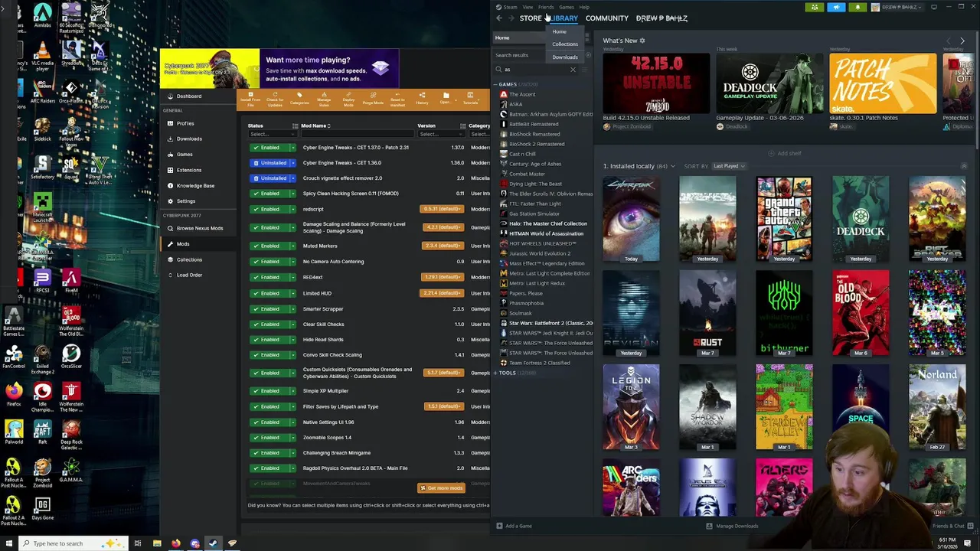This screenshot has width=980, height=551.
Task: Open What's New settings gear in Steam
Action: coord(642,41)
